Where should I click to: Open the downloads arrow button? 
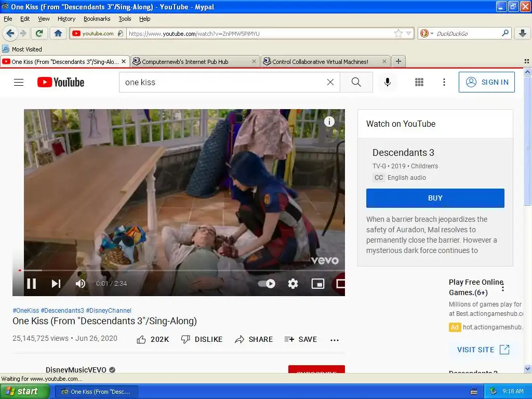(523, 33)
